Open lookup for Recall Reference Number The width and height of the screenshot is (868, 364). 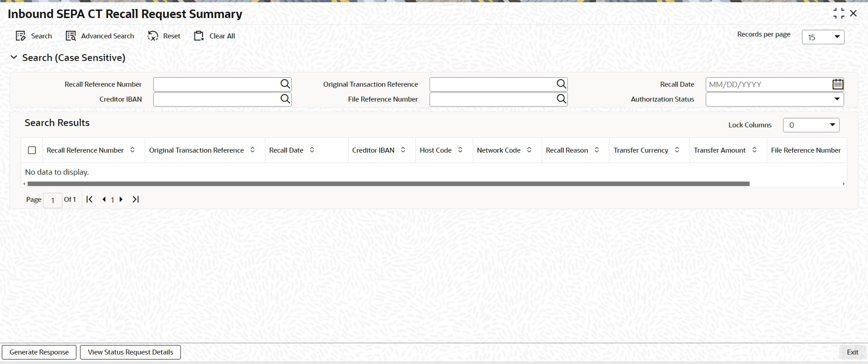[x=285, y=84]
